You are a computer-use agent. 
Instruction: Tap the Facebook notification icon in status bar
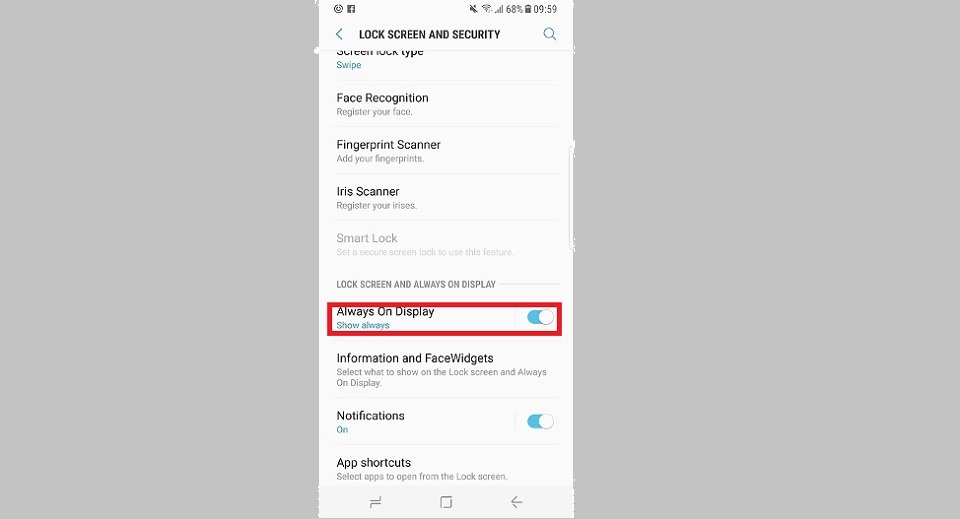coord(351,9)
